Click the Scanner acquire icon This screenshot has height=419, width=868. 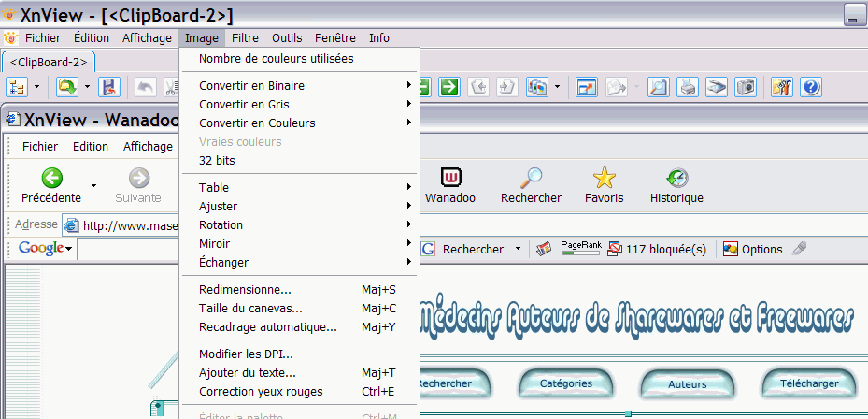tap(717, 87)
